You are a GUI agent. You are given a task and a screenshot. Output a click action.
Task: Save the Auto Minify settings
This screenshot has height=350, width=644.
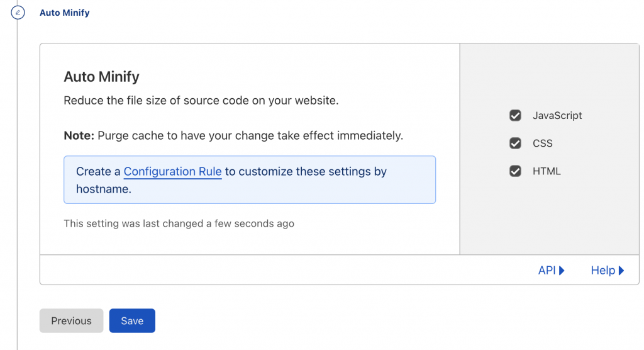132,321
